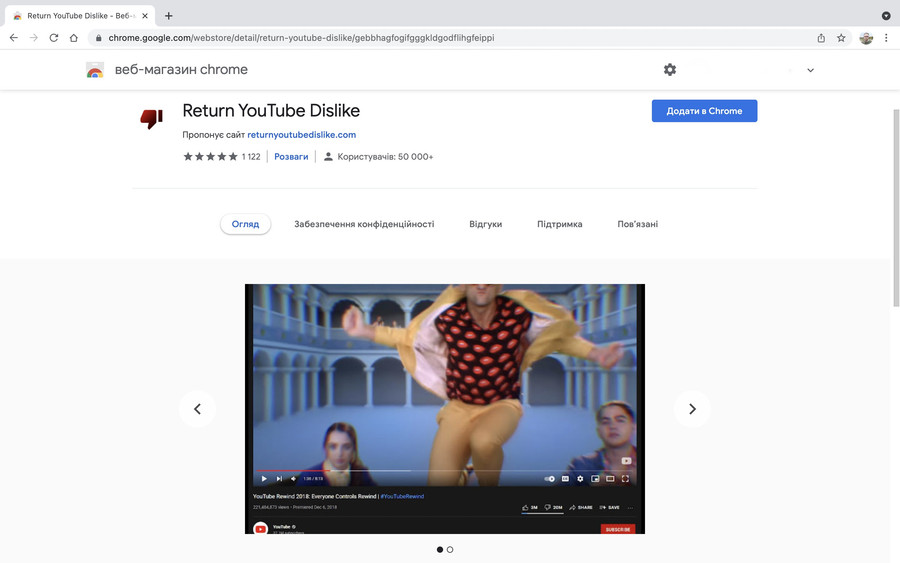Go back with the browser back arrow
Viewport: 900px width, 563px height.
click(x=14, y=38)
